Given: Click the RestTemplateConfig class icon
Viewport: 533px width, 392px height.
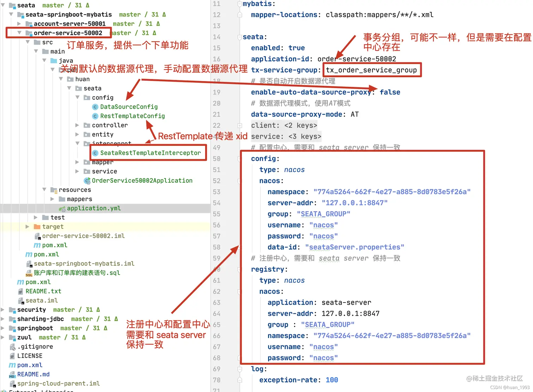Looking at the screenshot, I should pos(95,116).
